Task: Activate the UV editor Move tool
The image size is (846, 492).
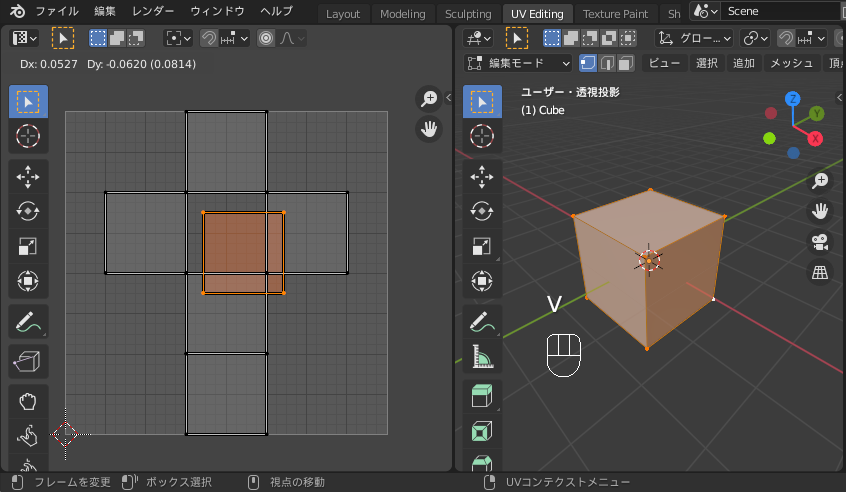Action: [28, 177]
